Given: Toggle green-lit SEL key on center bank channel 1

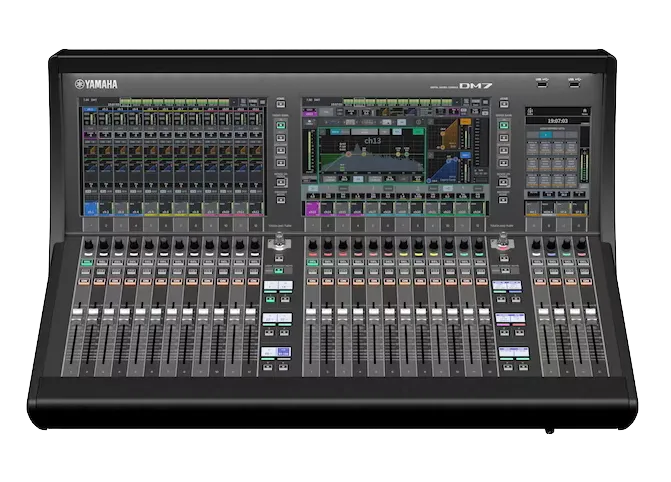Looking at the screenshot, I should pyautogui.click(x=312, y=262).
